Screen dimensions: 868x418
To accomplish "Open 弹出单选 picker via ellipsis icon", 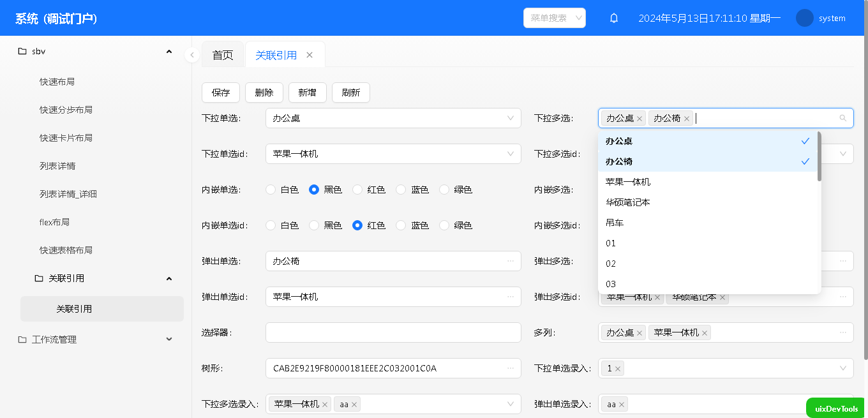I will pyautogui.click(x=511, y=261).
